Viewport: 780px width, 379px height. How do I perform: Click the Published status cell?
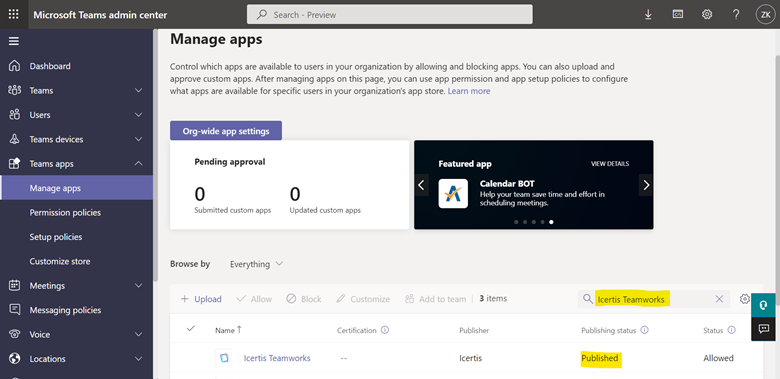click(600, 358)
